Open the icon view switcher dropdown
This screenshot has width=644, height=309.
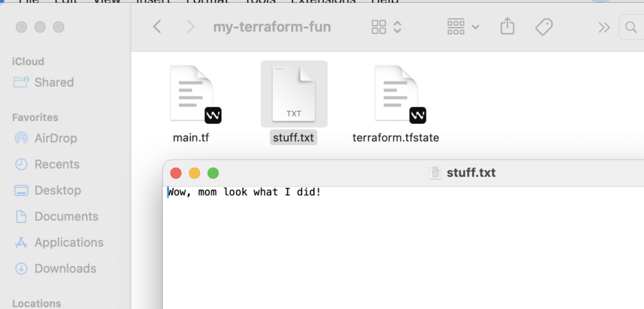click(x=386, y=27)
